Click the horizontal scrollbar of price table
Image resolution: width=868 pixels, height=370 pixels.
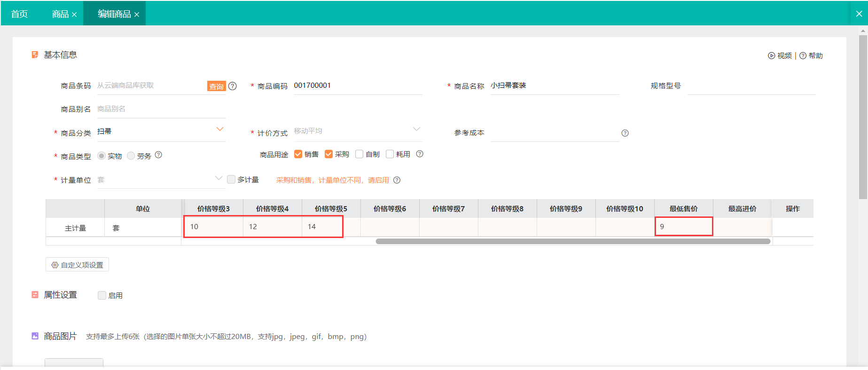click(573, 241)
